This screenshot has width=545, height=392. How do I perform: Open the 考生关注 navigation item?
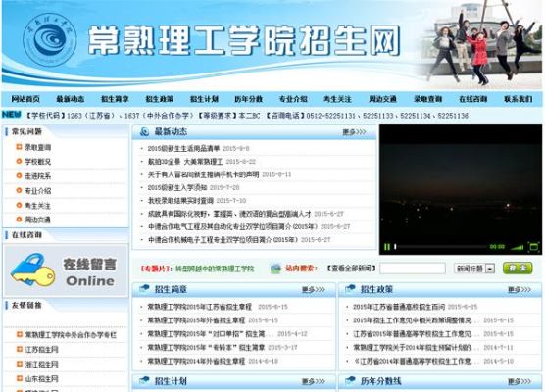click(338, 99)
